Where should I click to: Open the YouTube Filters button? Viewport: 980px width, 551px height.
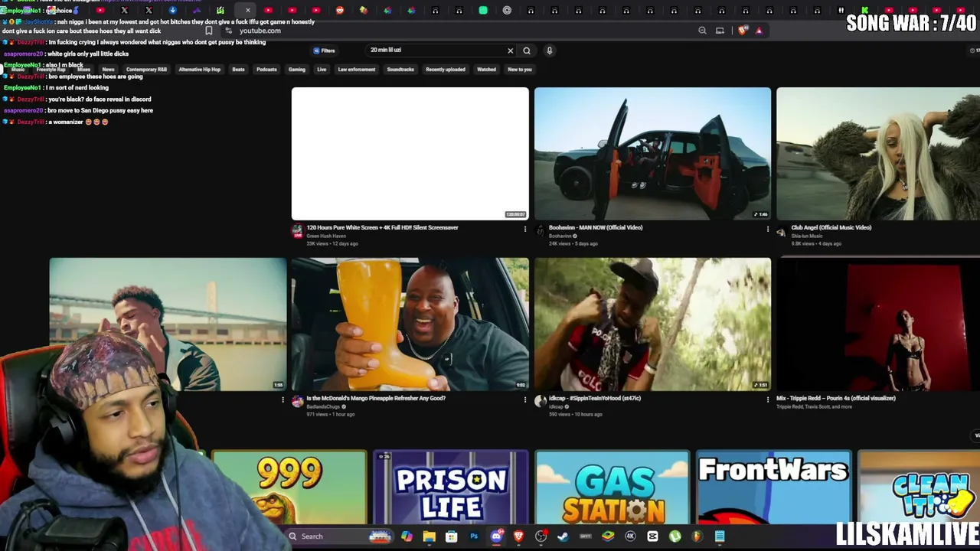pos(324,51)
